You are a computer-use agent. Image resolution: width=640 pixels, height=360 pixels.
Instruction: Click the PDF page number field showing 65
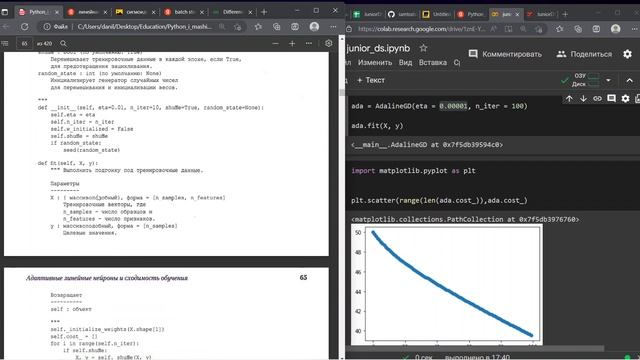pos(24,43)
